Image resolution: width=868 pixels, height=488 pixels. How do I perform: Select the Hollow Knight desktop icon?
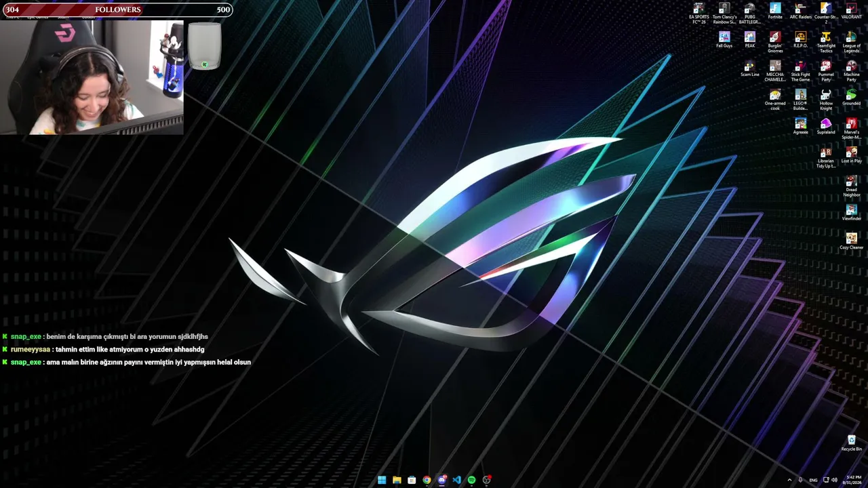click(826, 100)
